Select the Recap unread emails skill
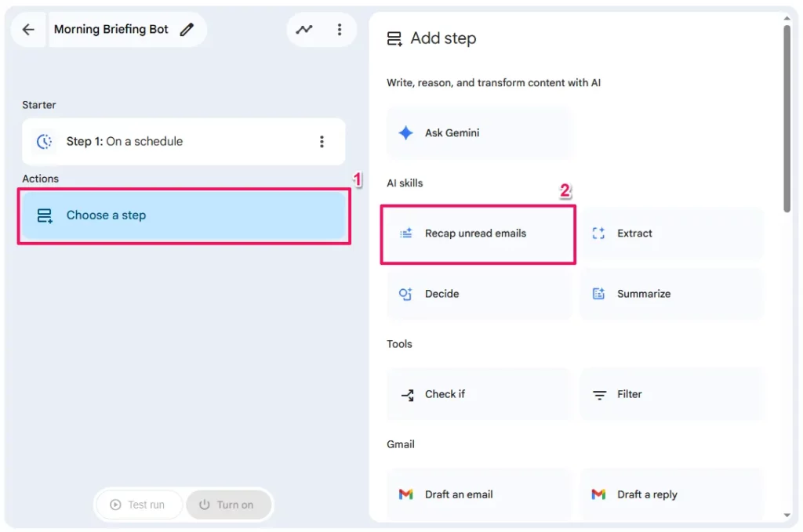The width and height of the screenshot is (803, 532). click(x=478, y=233)
